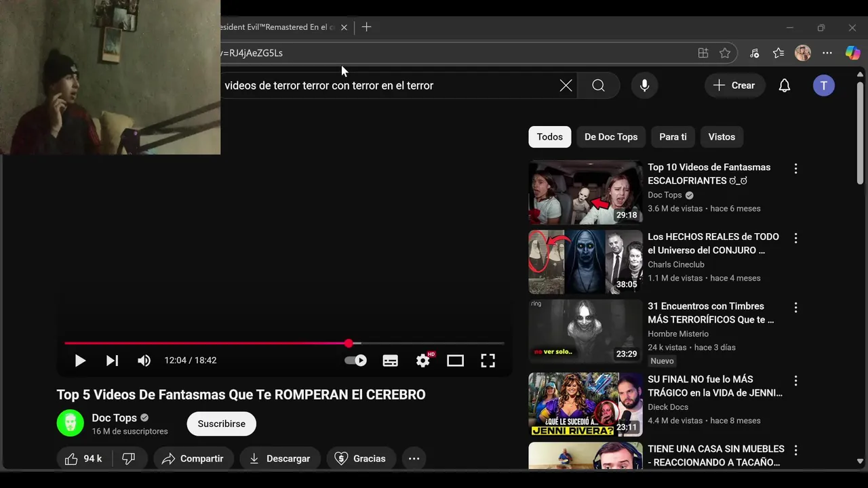Open the Resident Evil Remastered tab
Screen dimensions: 868x488
278,27
